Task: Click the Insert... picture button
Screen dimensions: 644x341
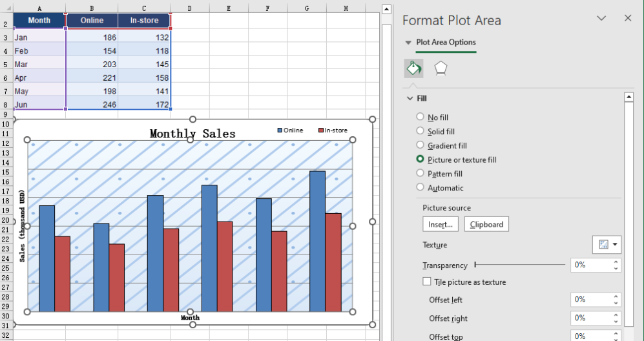Action: click(x=441, y=224)
